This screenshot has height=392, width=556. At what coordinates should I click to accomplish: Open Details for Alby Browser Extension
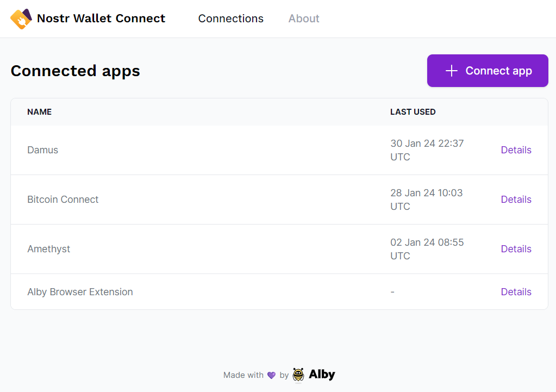click(516, 292)
